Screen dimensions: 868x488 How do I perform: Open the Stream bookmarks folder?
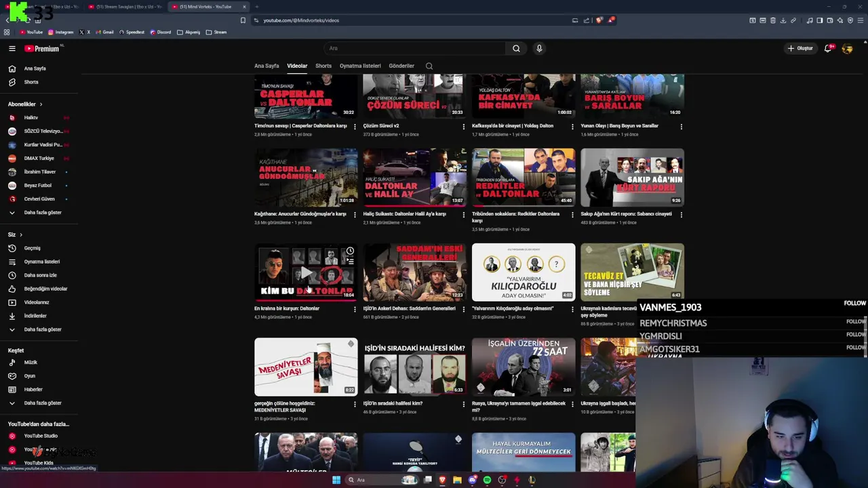pyautogui.click(x=216, y=32)
